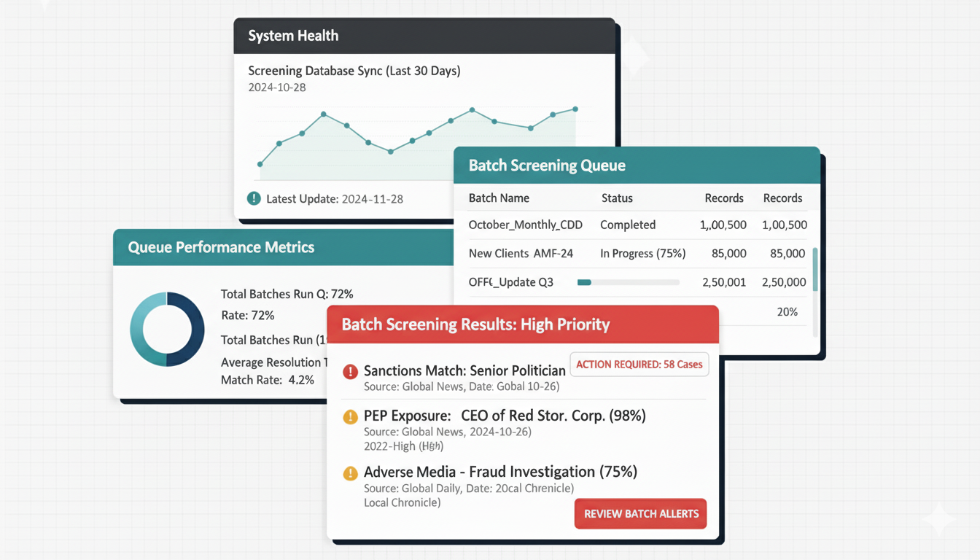
Task: Sort by the Batch Name column header
Action: click(x=499, y=198)
